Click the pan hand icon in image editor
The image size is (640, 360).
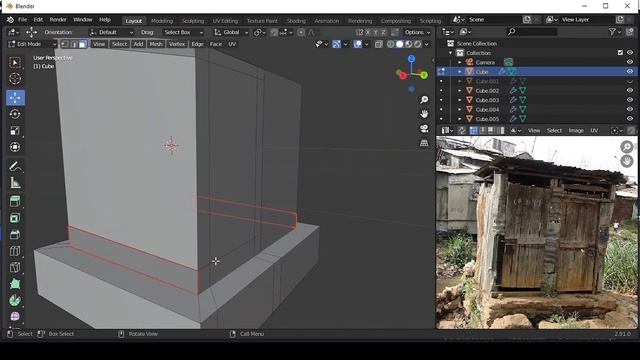(x=627, y=161)
